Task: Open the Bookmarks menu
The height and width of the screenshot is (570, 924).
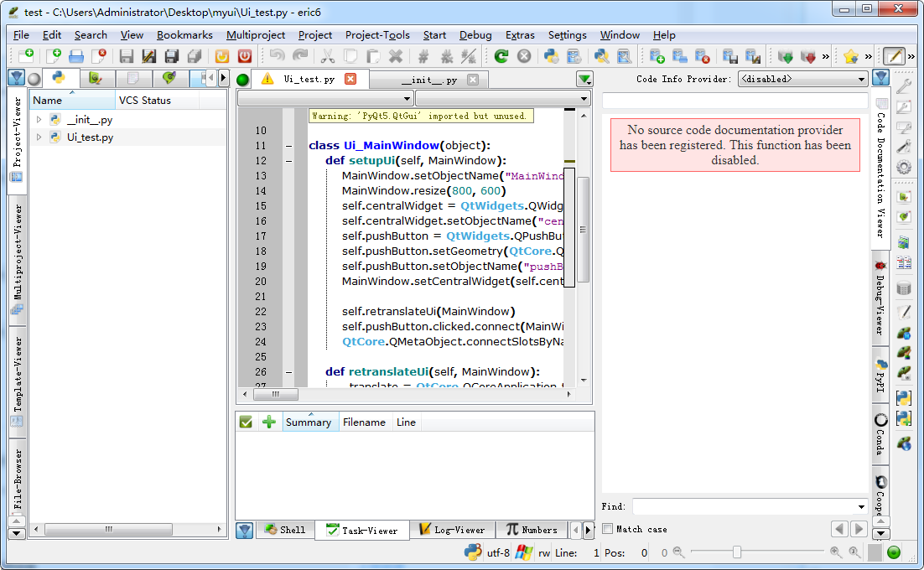Action: [184, 35]
